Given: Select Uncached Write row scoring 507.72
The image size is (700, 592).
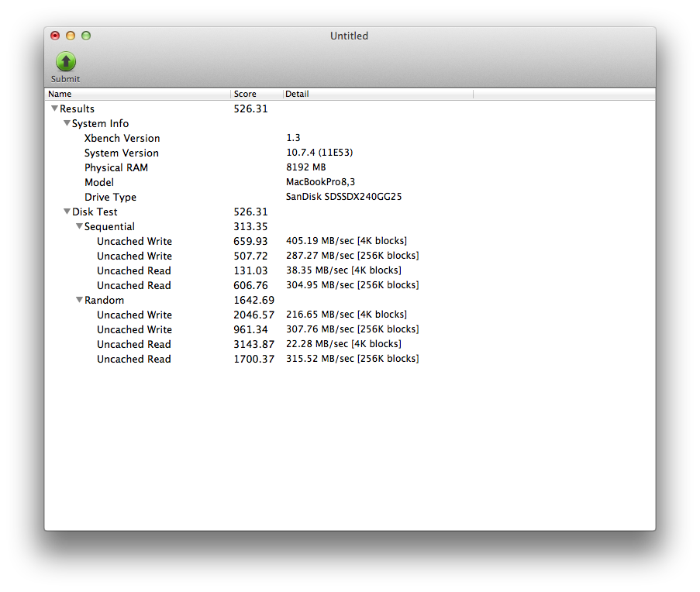Looking at the screenshot, I should coord(350,256).
